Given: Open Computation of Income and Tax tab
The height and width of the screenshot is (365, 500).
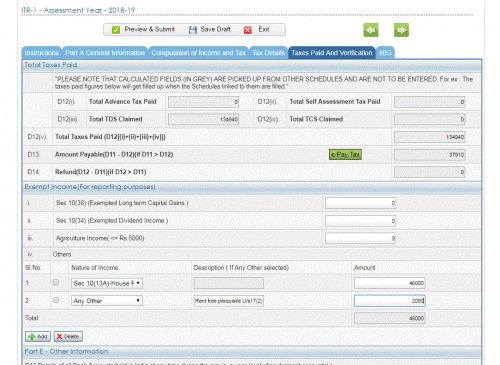Looking at the screenshot, I should tap(198, 53).
